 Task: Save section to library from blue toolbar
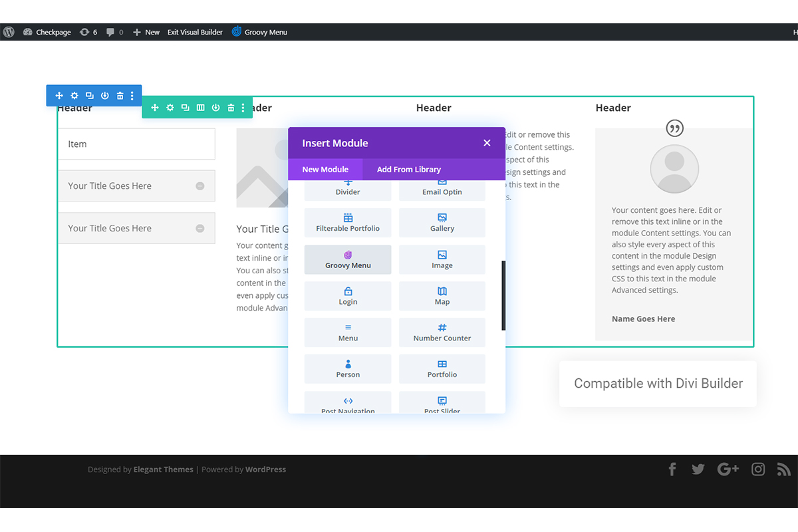pos(105,96)
